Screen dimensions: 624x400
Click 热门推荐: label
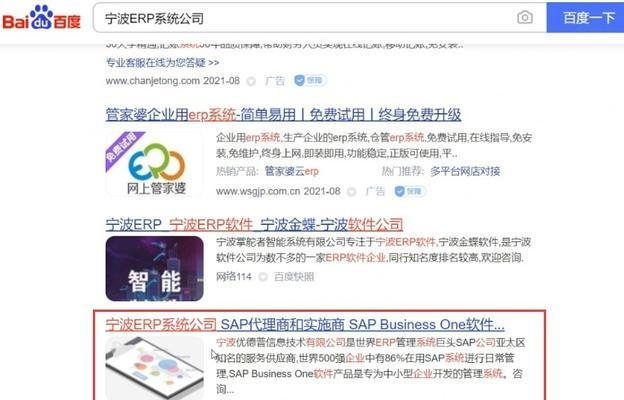tap(402, 171)
